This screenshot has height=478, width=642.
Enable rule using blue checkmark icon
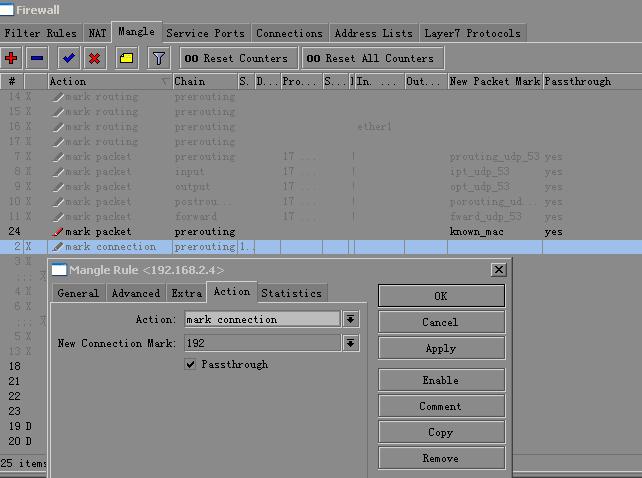[x=68, y=58]
